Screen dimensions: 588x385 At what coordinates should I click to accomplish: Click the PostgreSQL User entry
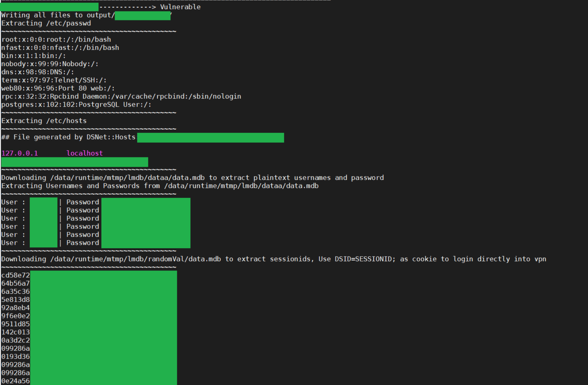[x=76, y=104]
